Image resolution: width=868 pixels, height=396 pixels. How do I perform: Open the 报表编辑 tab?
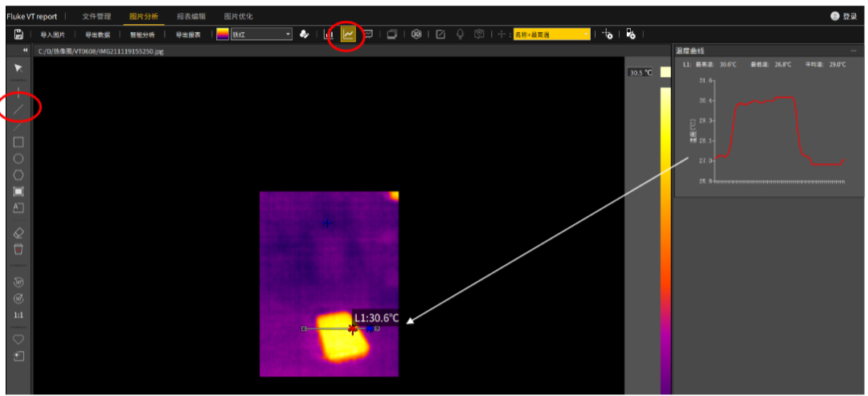(191, 17)
